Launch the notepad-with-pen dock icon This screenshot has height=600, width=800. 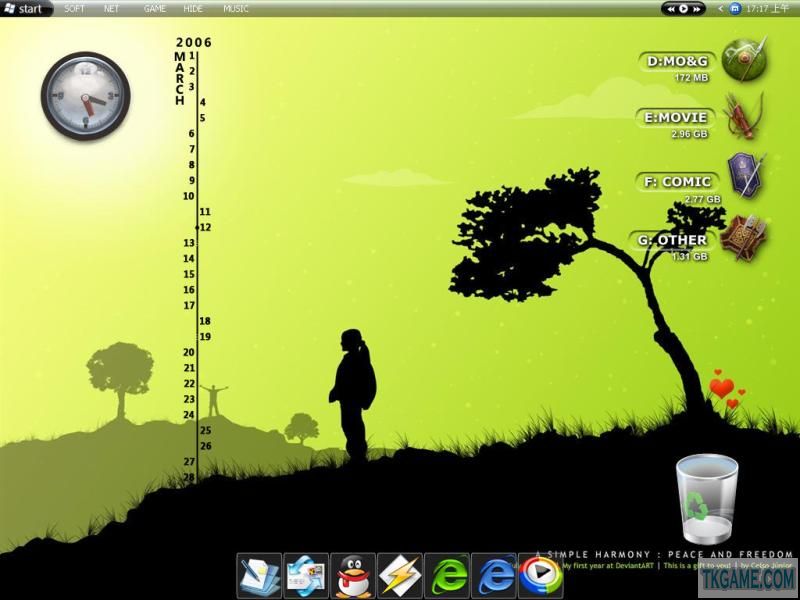pyautogui.click(x=259, y=576)
